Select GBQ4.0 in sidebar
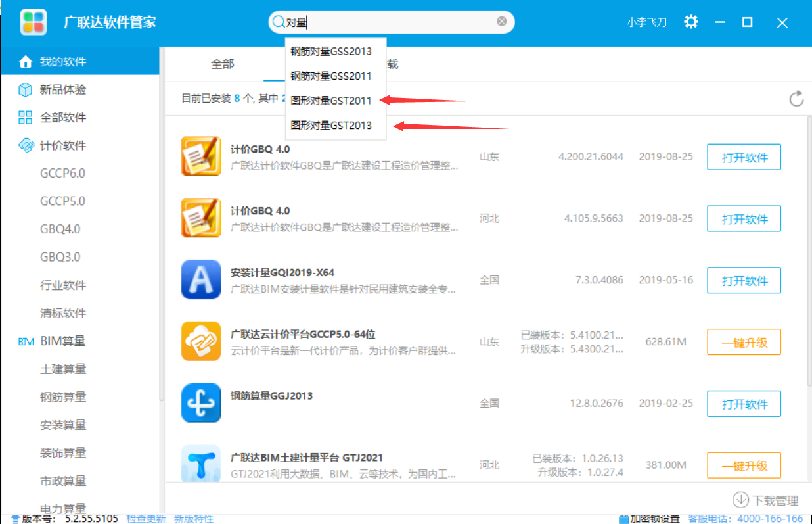The height and width of the screenshot is (524, 812). 60,229
